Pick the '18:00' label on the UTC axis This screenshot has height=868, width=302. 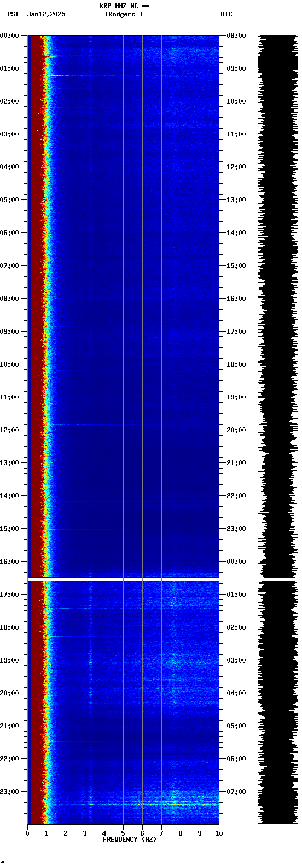(x=236, y=364)
